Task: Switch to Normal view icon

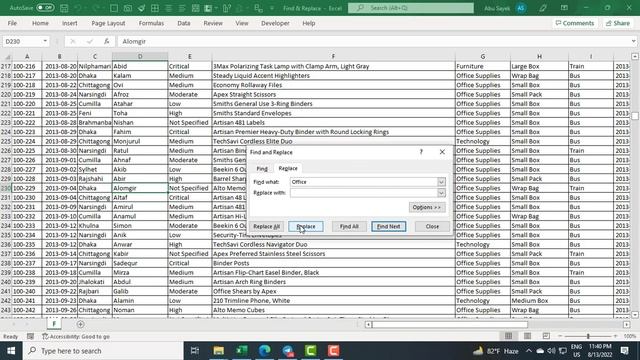Action: pos(508,336)
